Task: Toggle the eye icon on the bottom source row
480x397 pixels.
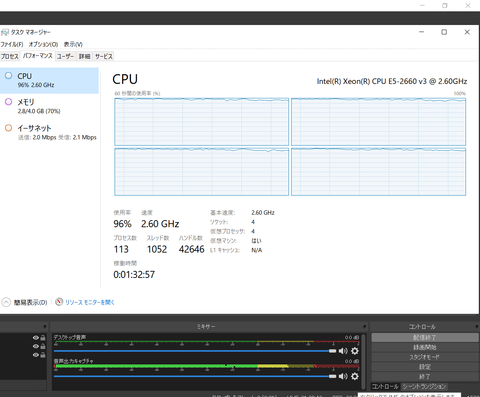Action: [35, 355]
